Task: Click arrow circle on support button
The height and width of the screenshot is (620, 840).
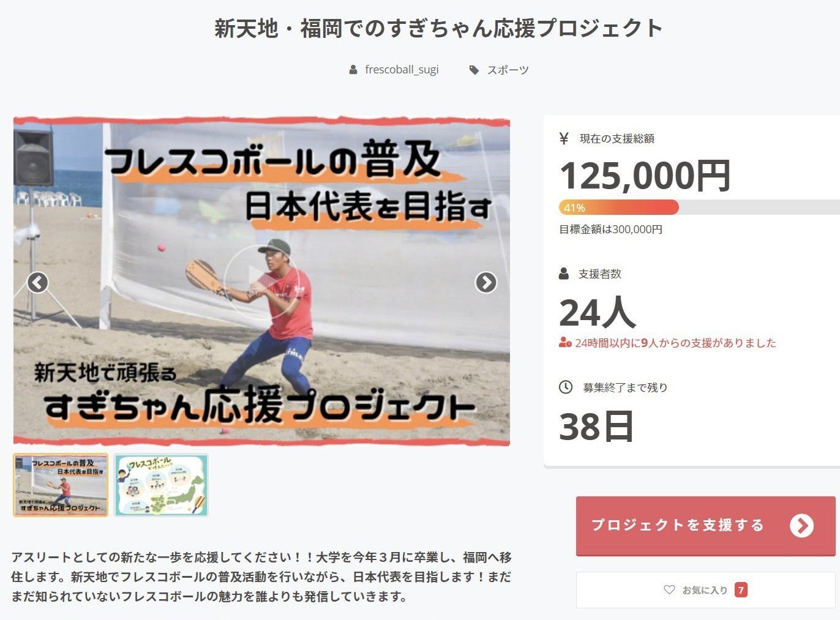Action: click(801, 526)
